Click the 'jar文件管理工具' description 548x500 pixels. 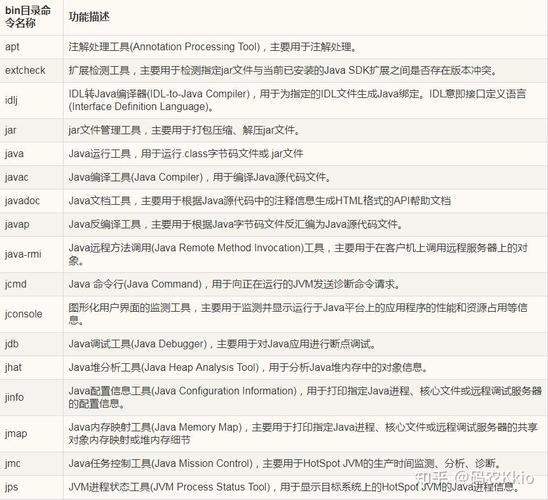click(185, 130)
